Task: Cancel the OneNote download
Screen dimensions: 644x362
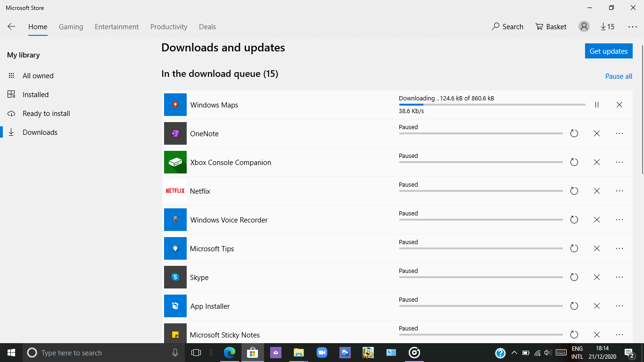Action: pos(597,133)
